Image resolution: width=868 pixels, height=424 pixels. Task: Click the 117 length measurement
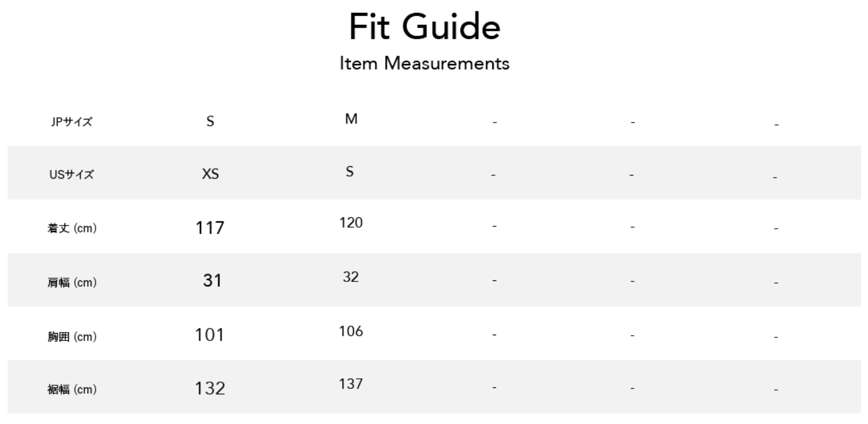point(210,228)
